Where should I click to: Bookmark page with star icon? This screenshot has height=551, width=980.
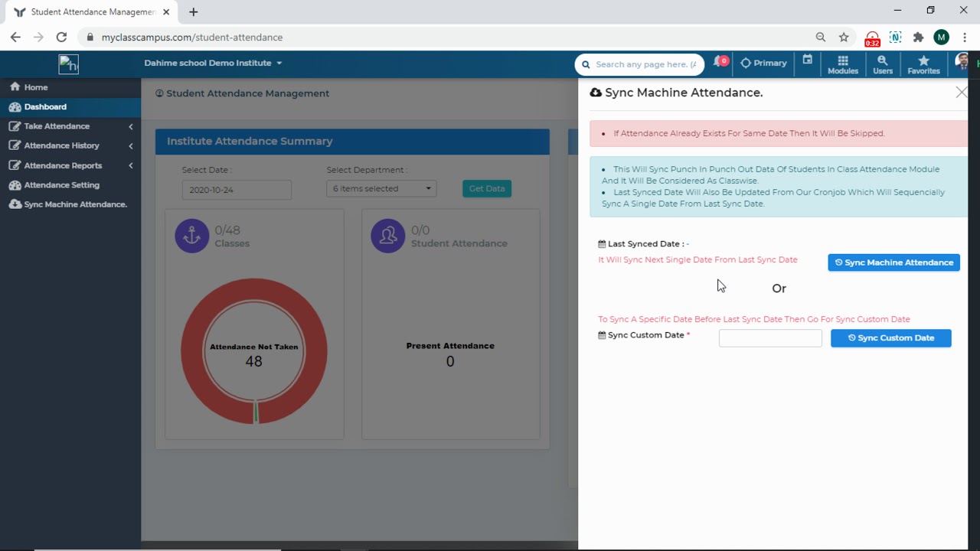pos(844,37)
